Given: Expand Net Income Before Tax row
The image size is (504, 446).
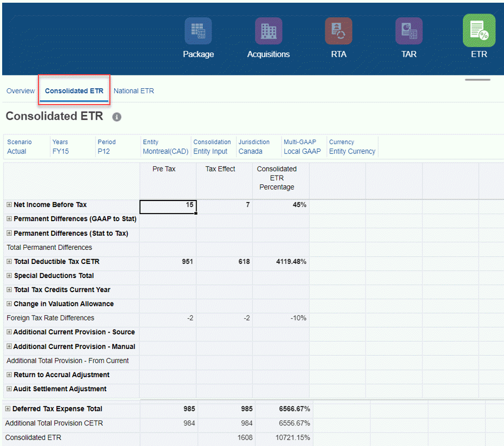Looking at the screenshot, I should pyautogui.click(x=9, y=205).
